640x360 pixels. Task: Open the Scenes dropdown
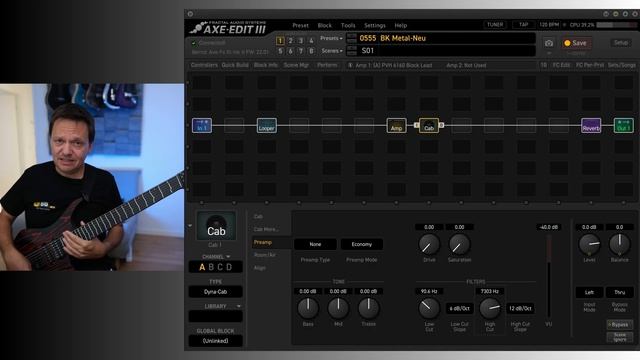[x=332, y=51]
